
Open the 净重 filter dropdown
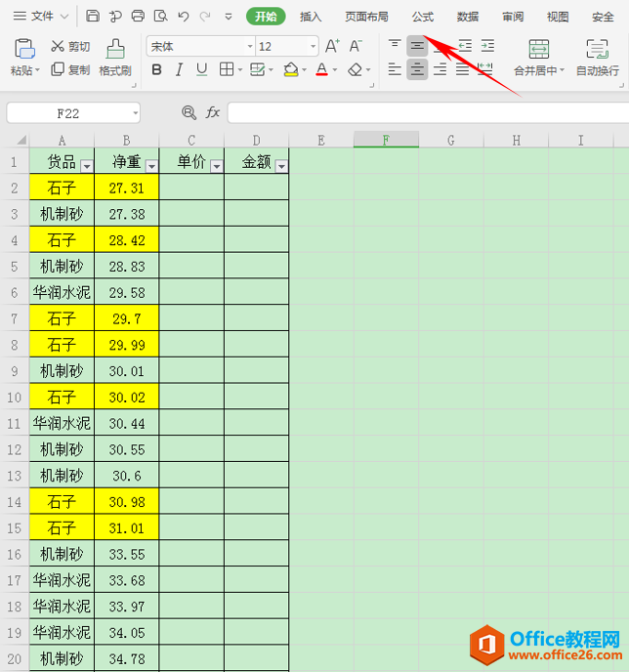tap(151, 166)
